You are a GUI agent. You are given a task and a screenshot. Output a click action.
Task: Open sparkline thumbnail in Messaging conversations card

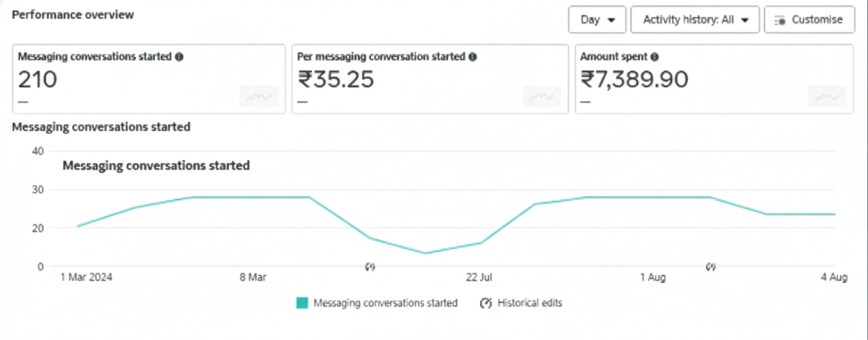coord(258,97)
